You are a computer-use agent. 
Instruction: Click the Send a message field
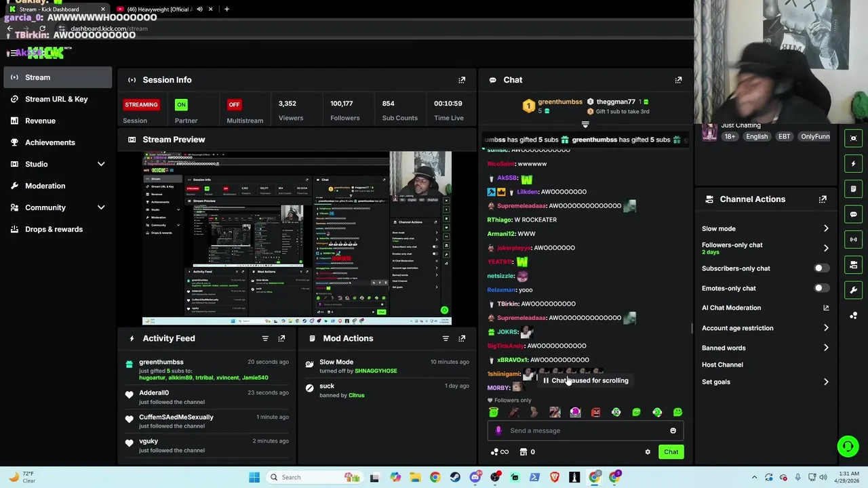pyautogui.click(x=585, y=430)
